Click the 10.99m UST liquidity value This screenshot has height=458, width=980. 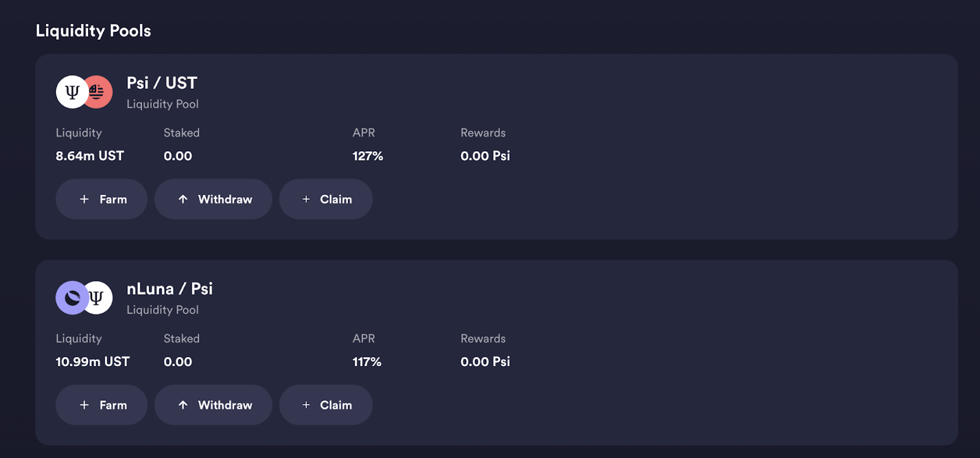pos(92,362)
